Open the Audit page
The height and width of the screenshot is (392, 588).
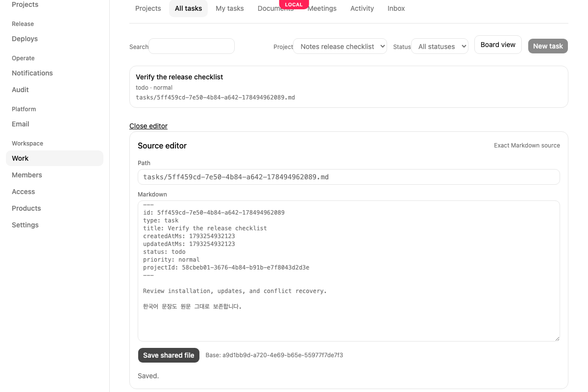pos(21,90)
